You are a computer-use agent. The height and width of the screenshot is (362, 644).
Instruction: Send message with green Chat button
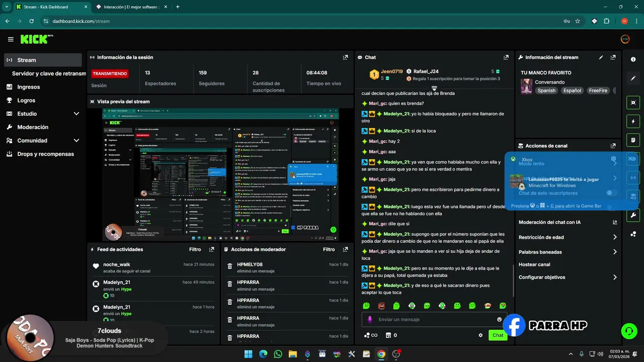point(498,335)
